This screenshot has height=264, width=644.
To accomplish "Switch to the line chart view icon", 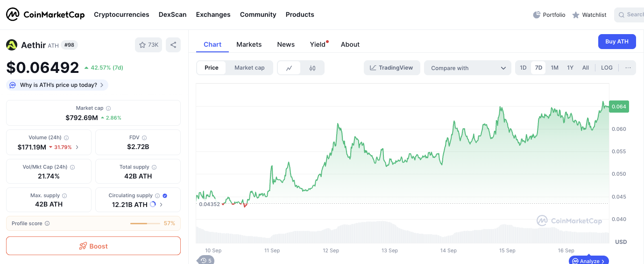I will [x=290, y=68].
